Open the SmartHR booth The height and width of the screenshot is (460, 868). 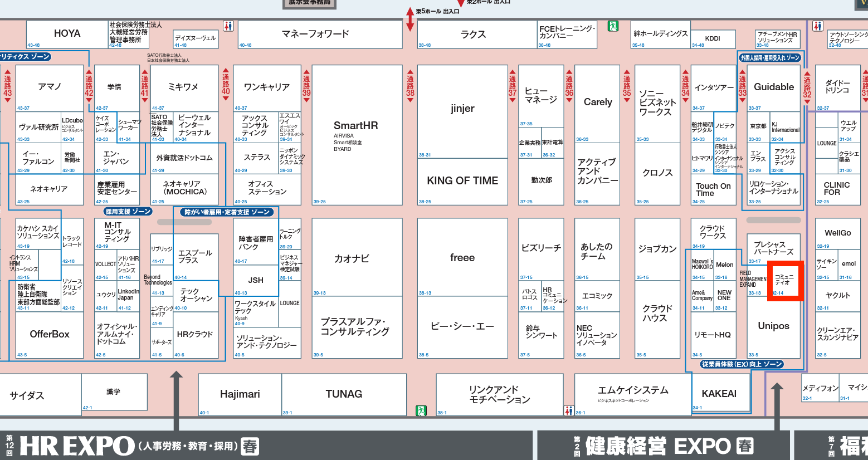click(x=357, y=135)
